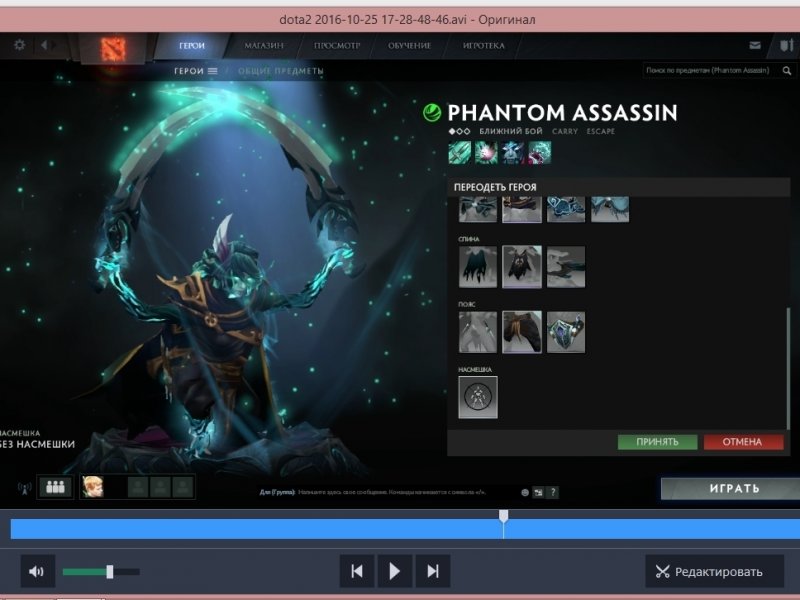This screenshot has height=600, width=800.
Task: Select the third item in the top loadout row
Action: (566, 209)
